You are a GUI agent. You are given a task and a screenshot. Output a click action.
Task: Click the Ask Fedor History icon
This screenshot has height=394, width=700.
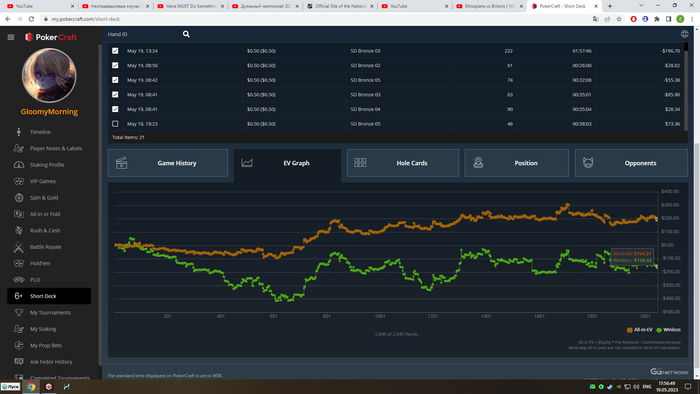[19, 361]
